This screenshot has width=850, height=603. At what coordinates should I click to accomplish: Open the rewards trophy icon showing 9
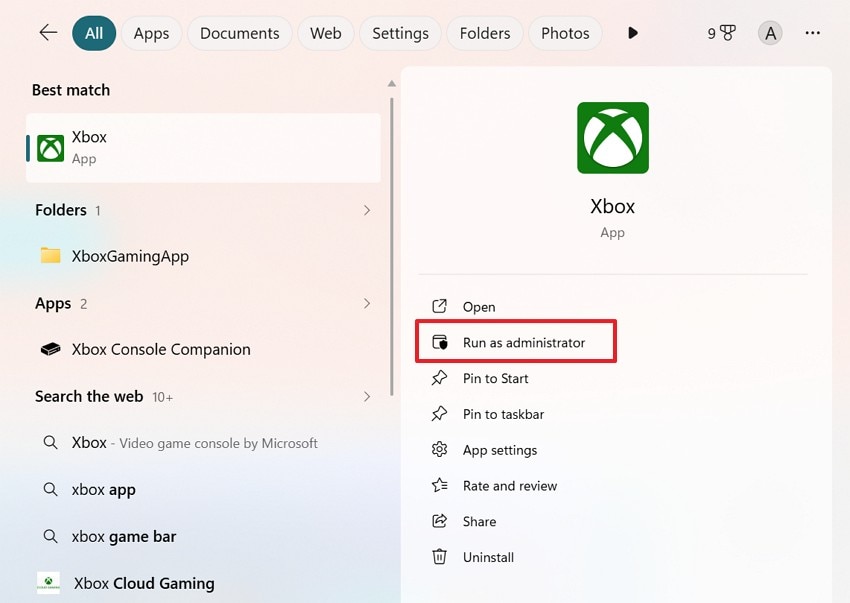coord(722,33)
